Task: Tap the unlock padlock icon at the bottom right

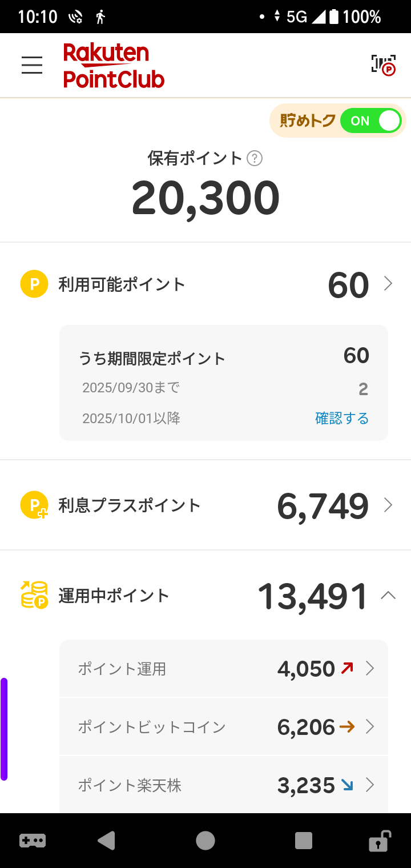Action: click(x=379, y=841)
